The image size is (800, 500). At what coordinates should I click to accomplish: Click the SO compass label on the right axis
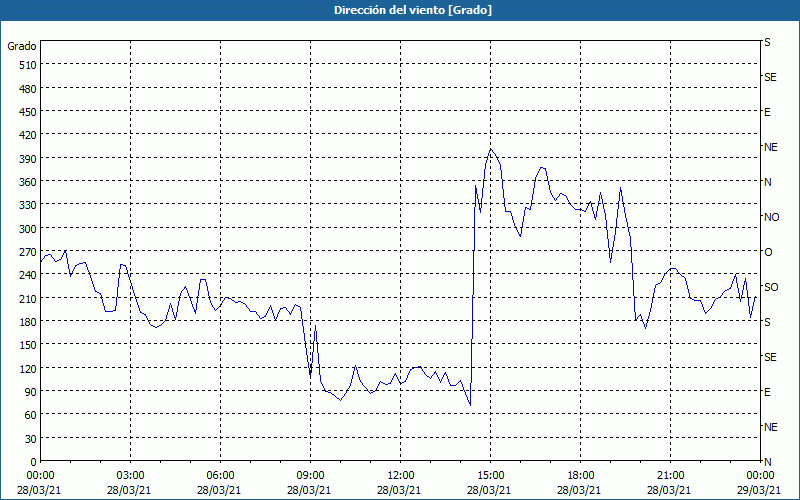tap(771, 287)
